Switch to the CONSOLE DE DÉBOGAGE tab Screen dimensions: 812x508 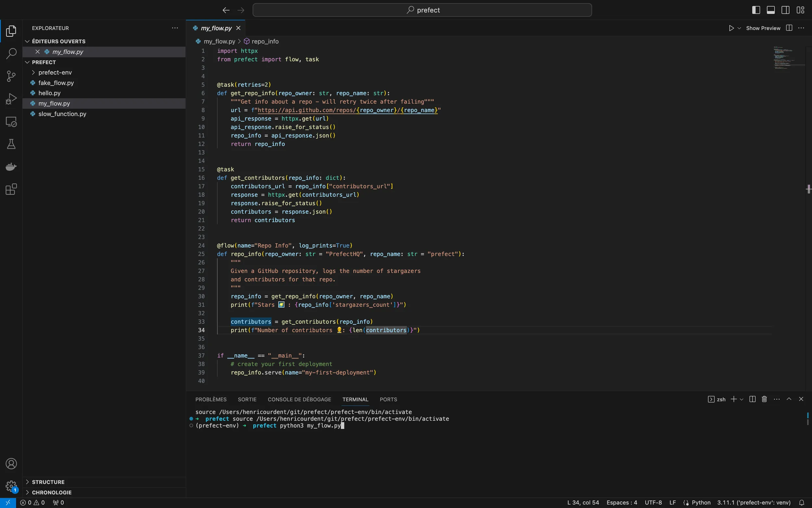pyautogui.click(x=299, y=399)
